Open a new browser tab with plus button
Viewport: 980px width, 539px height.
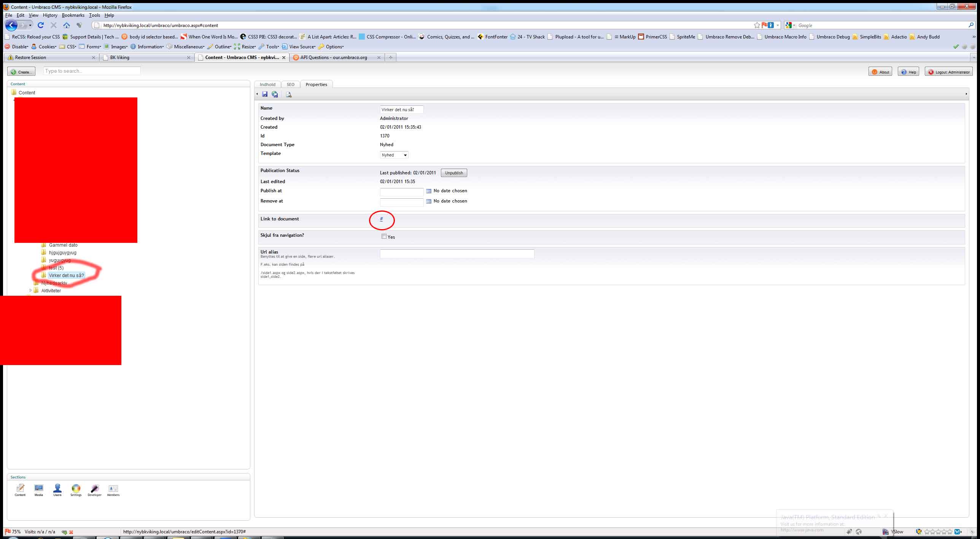(390, 57)
